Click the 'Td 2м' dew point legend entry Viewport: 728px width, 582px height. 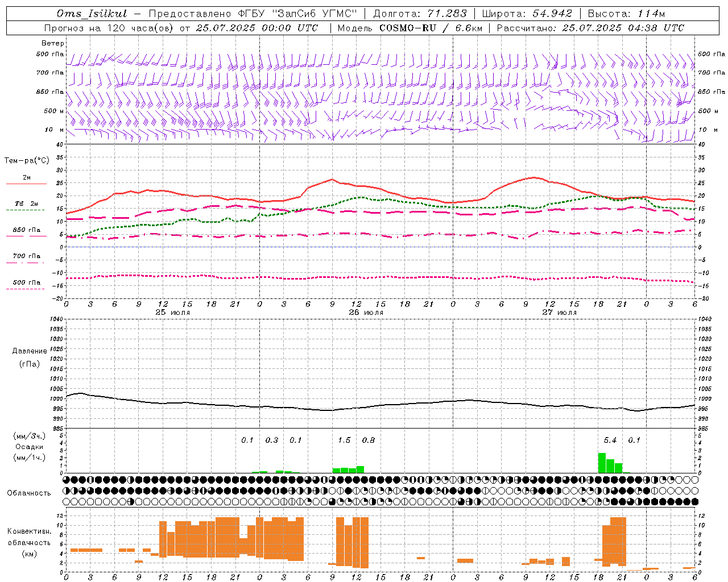coord(26,203)
